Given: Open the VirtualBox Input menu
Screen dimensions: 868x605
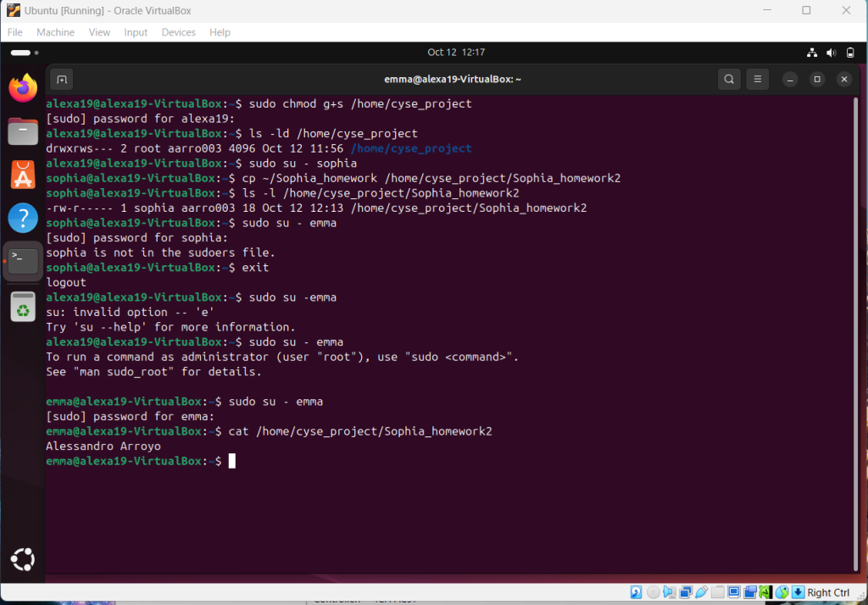Looking at the screenshot, I should (136, 32).
